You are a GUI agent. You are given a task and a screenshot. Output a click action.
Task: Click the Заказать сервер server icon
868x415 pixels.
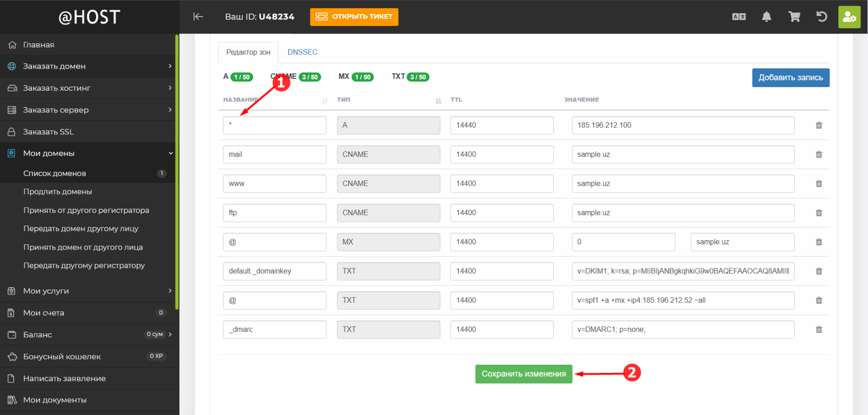click(x=12, y=110)
